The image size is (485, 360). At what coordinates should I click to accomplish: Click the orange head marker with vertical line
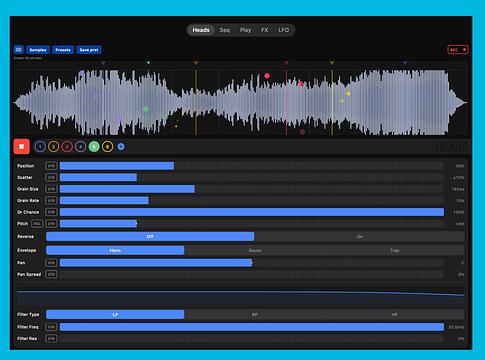(196, 63)
